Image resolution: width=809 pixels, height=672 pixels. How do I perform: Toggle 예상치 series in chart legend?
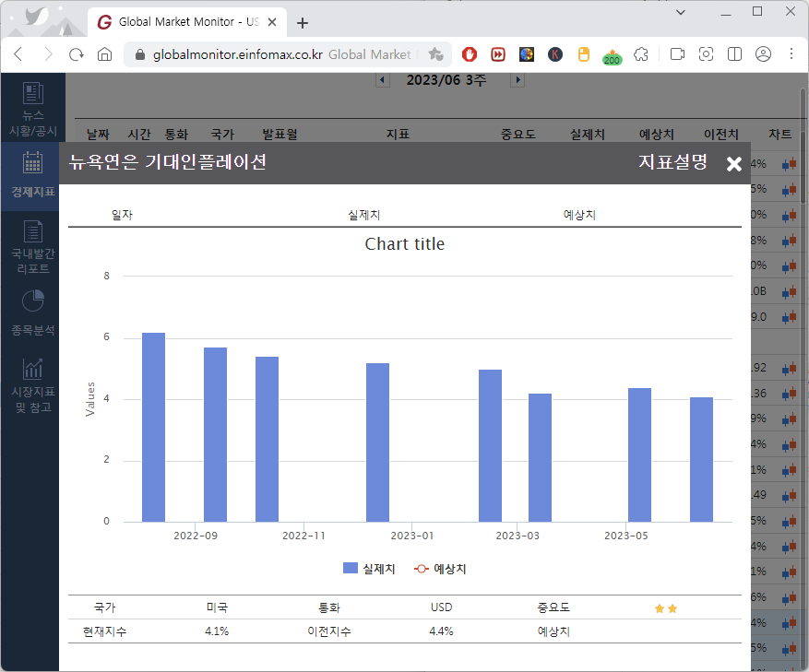tap(440, 569)
